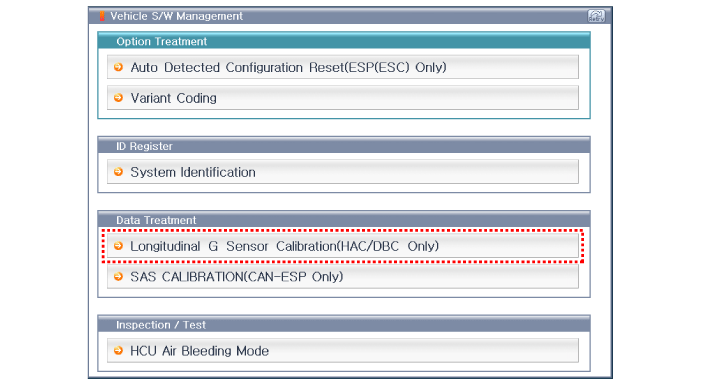
Task: Click the Inspection / Test section header
Action: [344, 324]
